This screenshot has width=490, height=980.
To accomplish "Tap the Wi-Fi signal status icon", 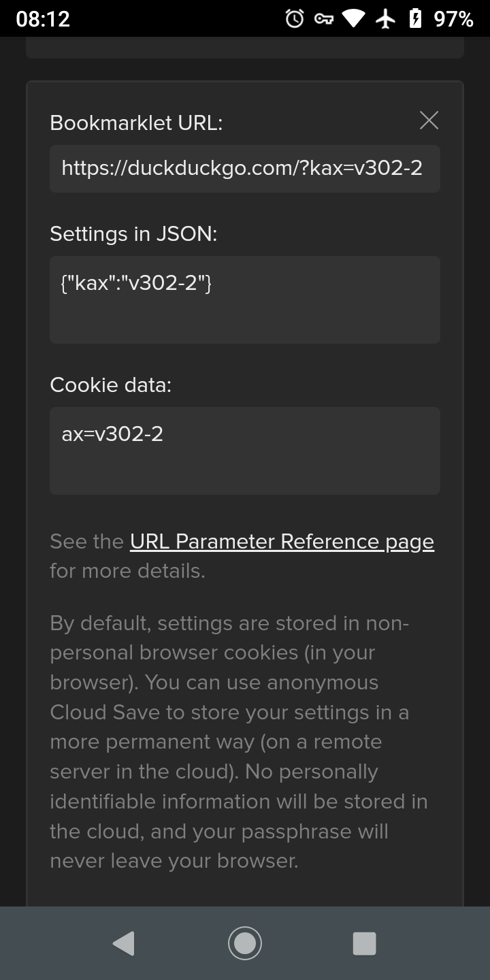I will 354,18.
